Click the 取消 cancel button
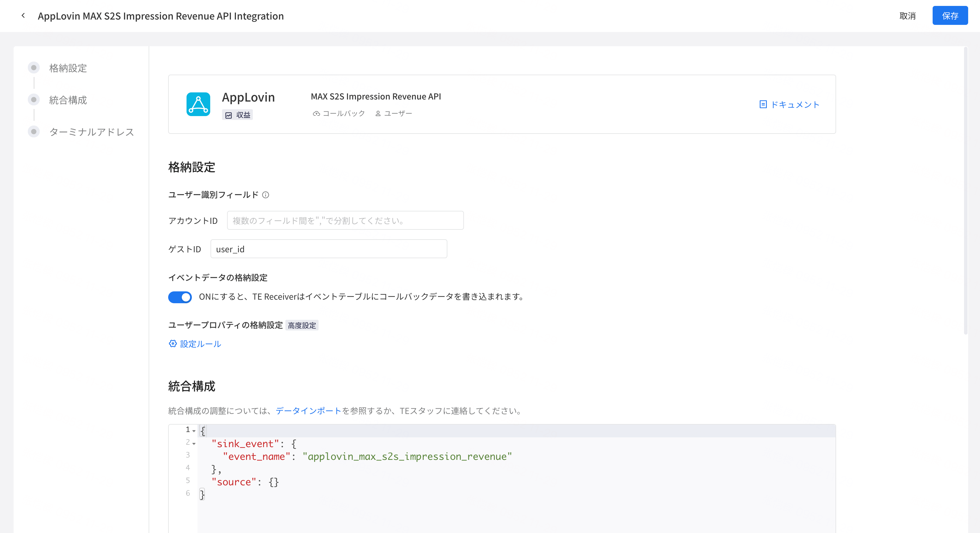Screen dimensions: 980x533 (x=907, y=16)
